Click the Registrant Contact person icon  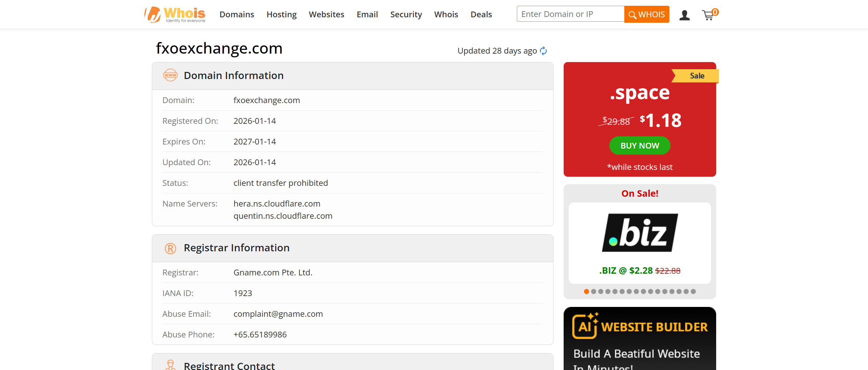[170, 365]
